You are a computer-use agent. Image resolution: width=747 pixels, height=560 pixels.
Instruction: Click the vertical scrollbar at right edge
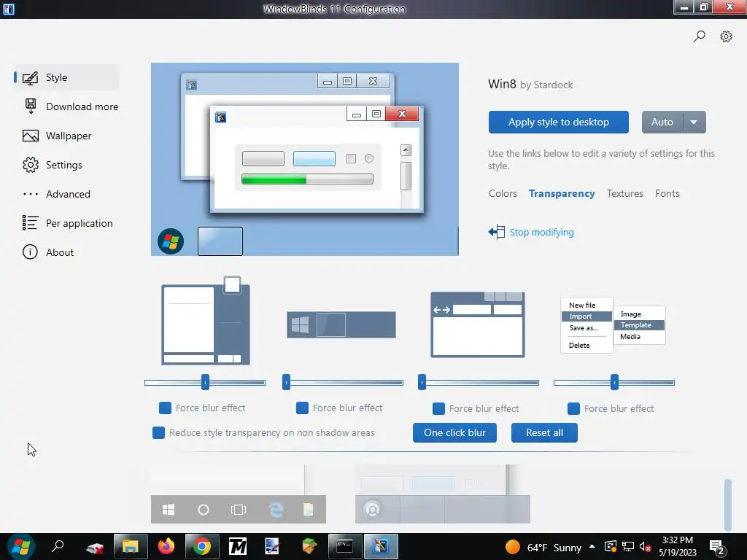[727, 505]
